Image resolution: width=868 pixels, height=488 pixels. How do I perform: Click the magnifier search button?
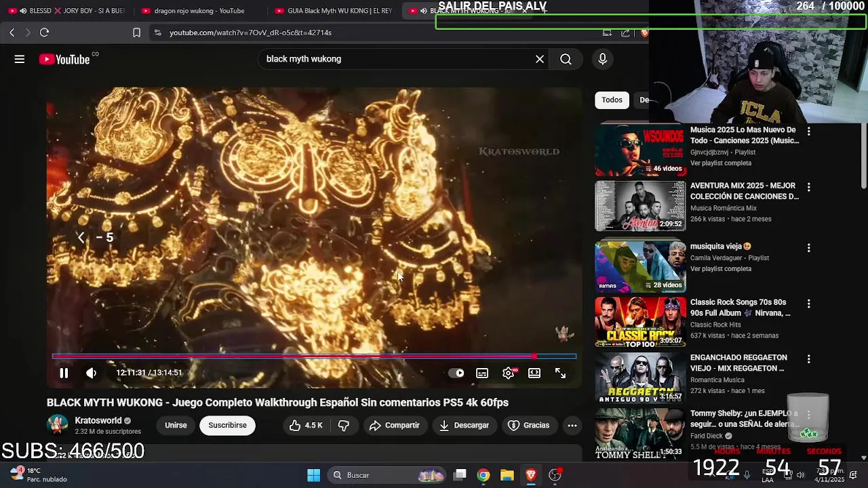pos(566,59)
